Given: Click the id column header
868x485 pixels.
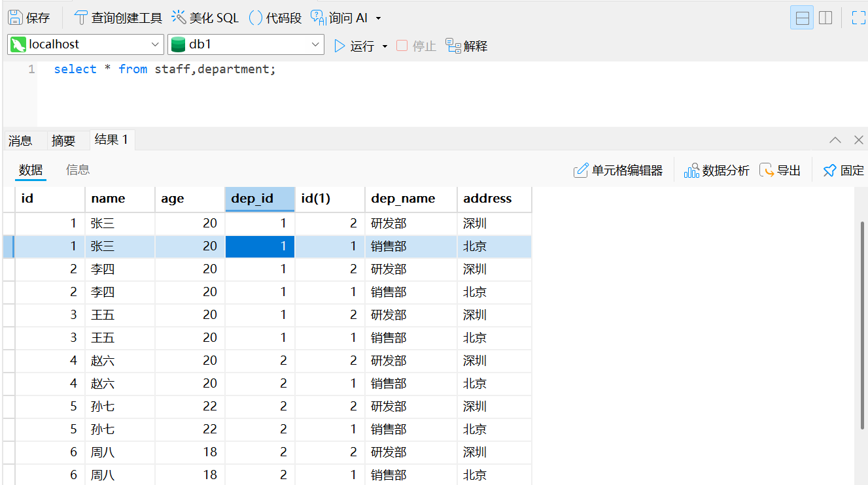Looking at the screenshot, I should pos(50,199).
